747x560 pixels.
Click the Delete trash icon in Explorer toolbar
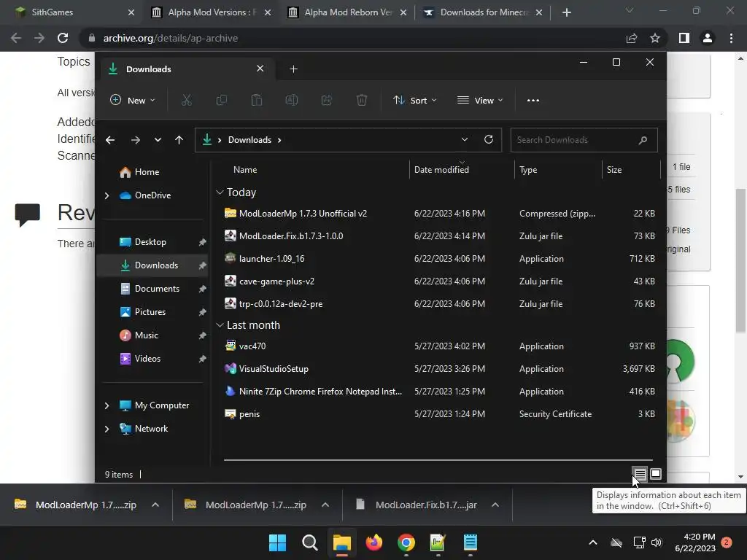362,100
